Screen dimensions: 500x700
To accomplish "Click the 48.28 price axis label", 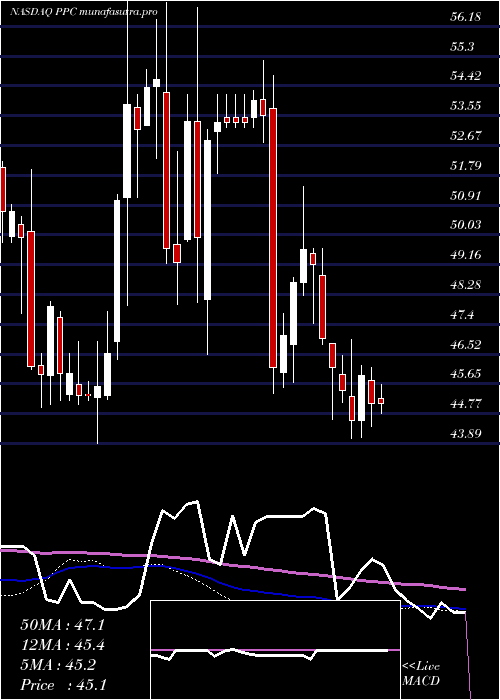I will (x=466, y=284).
